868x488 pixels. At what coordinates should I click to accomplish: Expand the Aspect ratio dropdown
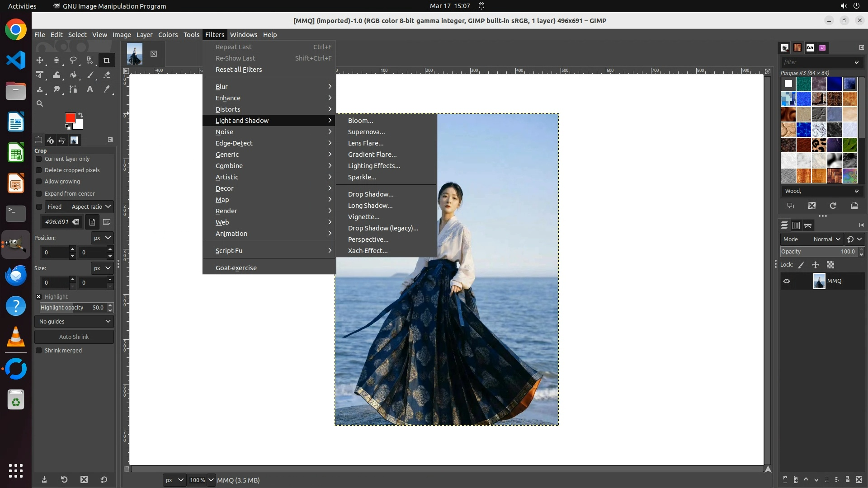[x=91, y=207]
